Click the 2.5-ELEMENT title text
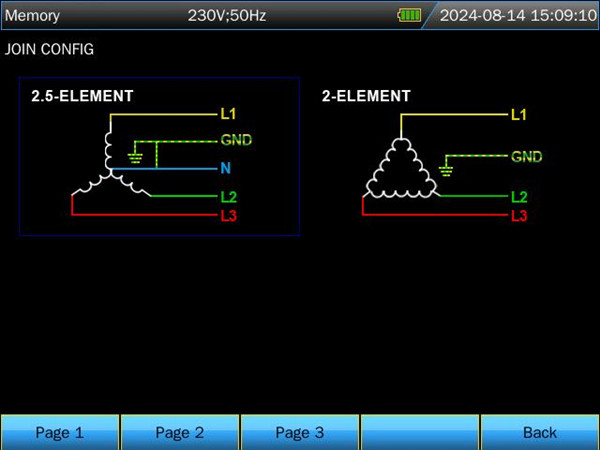 (82, 96)
